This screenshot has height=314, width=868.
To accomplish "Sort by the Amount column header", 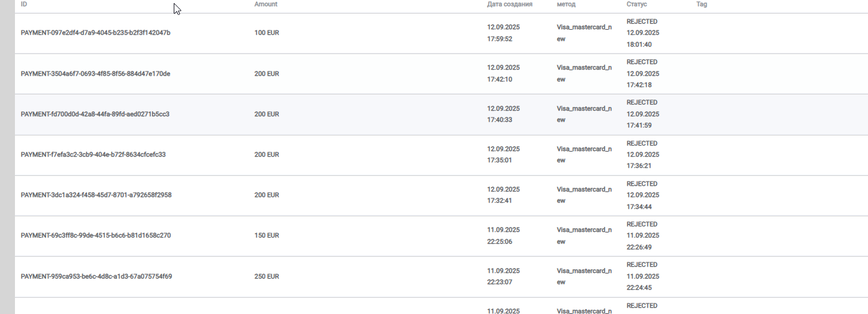I will click(266, 4).
